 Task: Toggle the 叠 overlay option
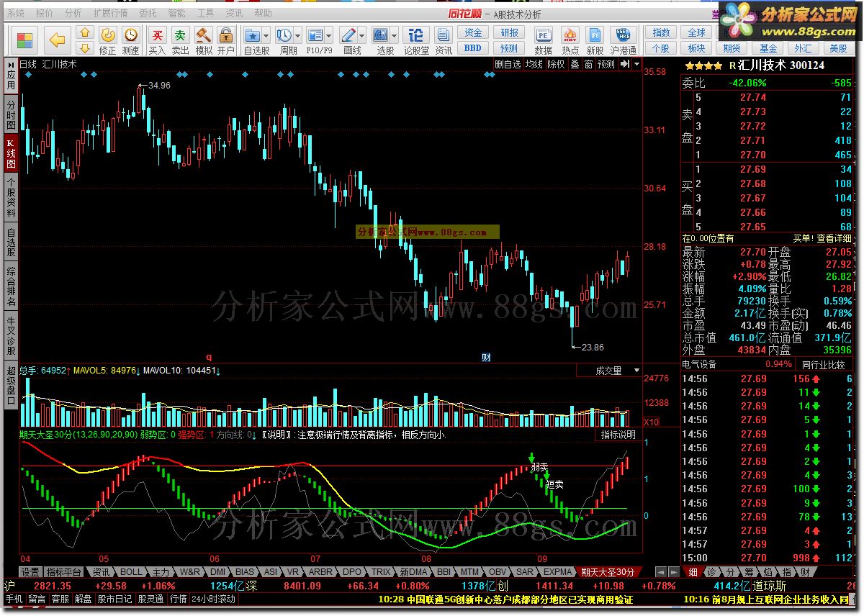pos(575,64)
